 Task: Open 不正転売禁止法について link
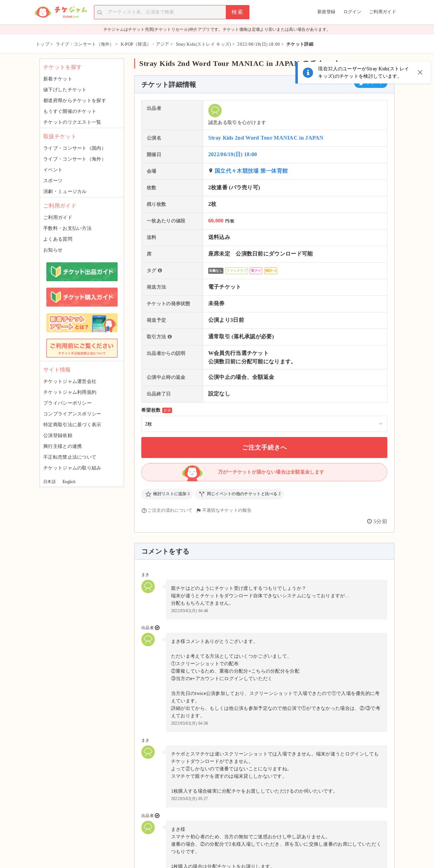coord(70,457)
